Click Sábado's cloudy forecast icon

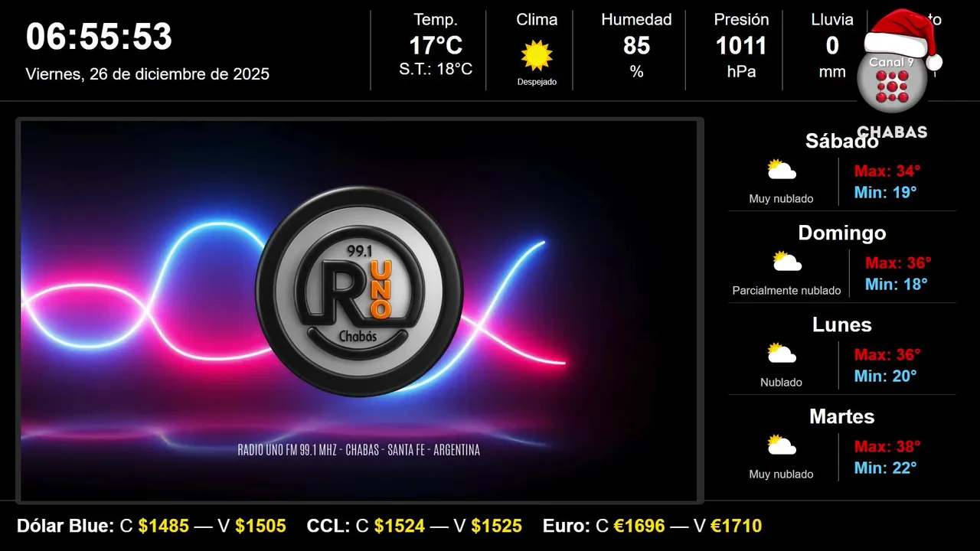tap(782, 169)
